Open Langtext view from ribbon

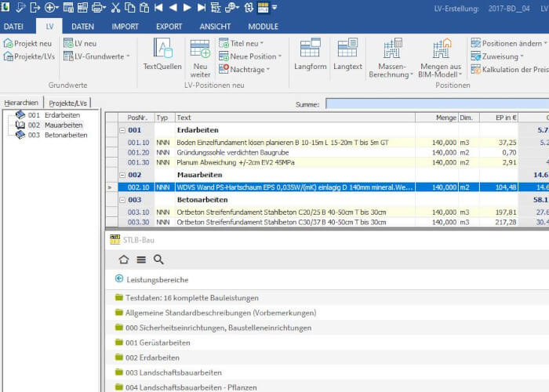[x=347, y=53]
